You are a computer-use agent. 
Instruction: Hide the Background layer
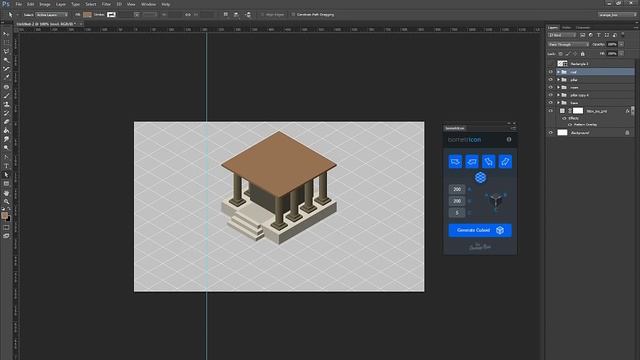click(551, 133)
